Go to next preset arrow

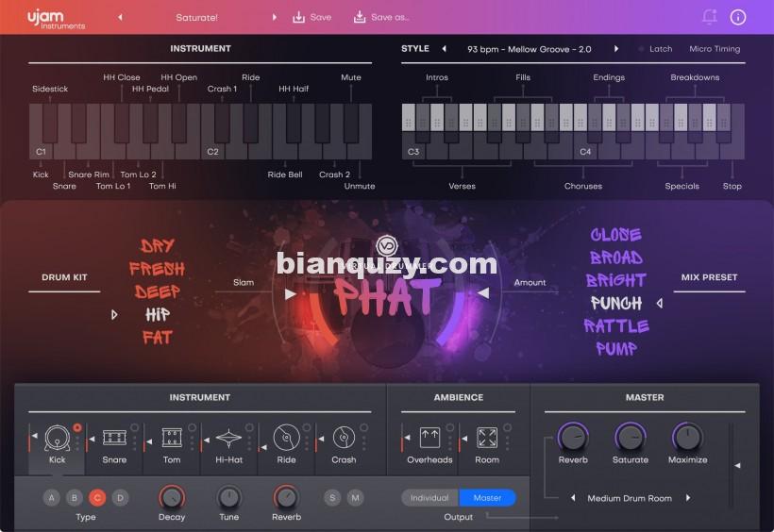[275, 17]
